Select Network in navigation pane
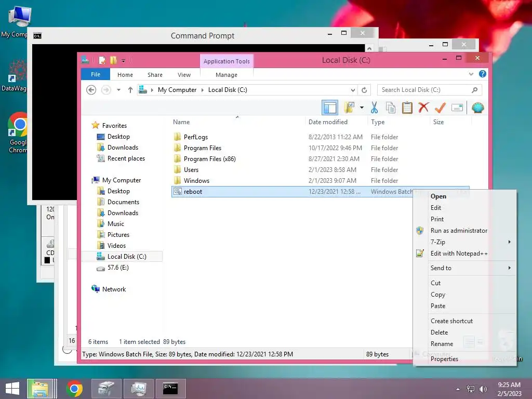 click(114, 289)
